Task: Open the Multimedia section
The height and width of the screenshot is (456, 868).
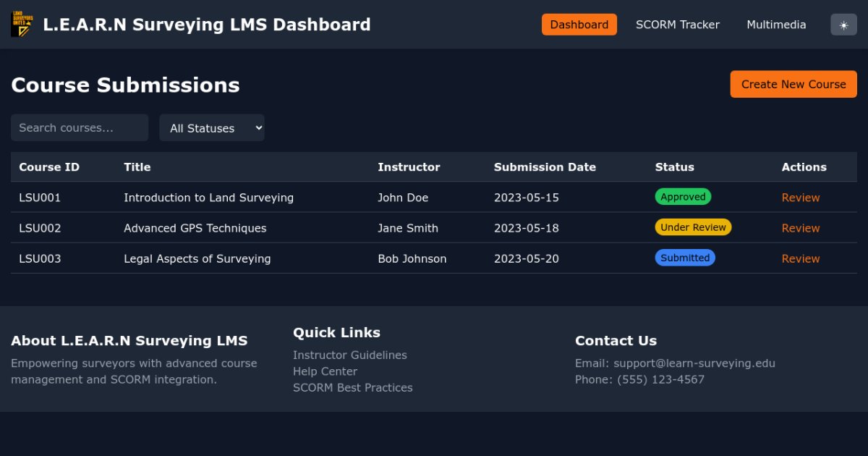Action: pos(776,24)
